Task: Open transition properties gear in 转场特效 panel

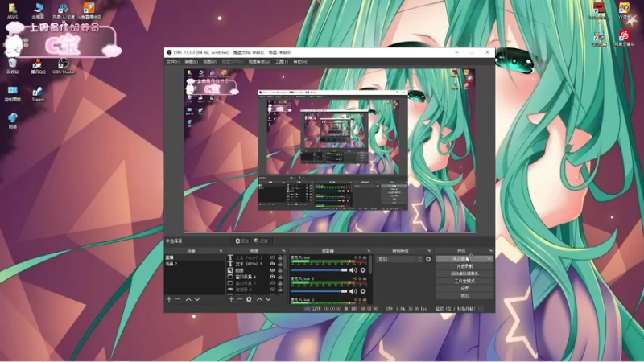Action: tap(428, 259)
